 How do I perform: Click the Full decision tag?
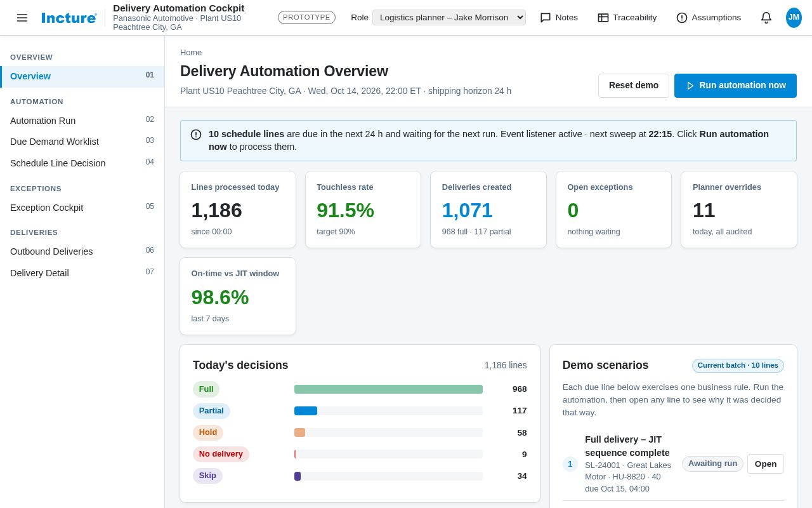(x=206, y=389)
